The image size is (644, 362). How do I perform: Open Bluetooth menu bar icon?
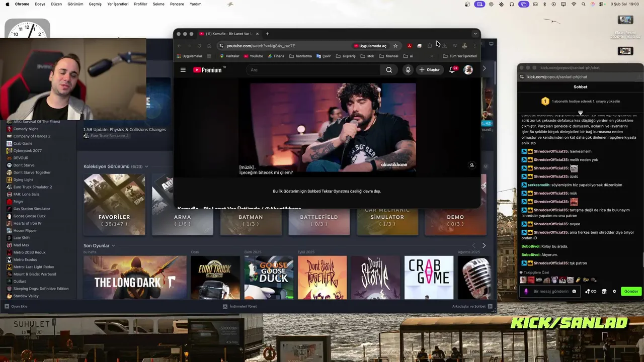tap(544, 4)
